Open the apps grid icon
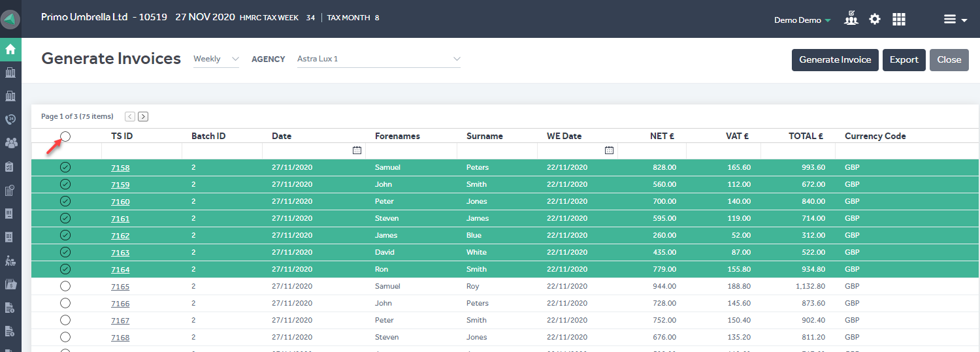This screenshot has width=980, height=352. pyautogui.click(x=899, y=19)
